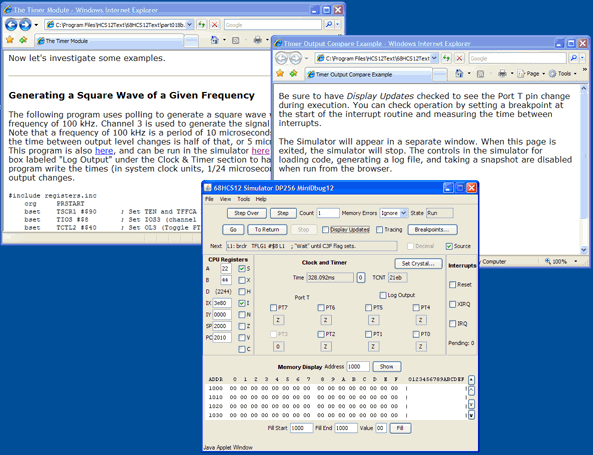The width and height of the screenshot is (593, 455).
Task: Click scroll-down arrow in Output Compare page scrollbar
Action: pos(584,250)
